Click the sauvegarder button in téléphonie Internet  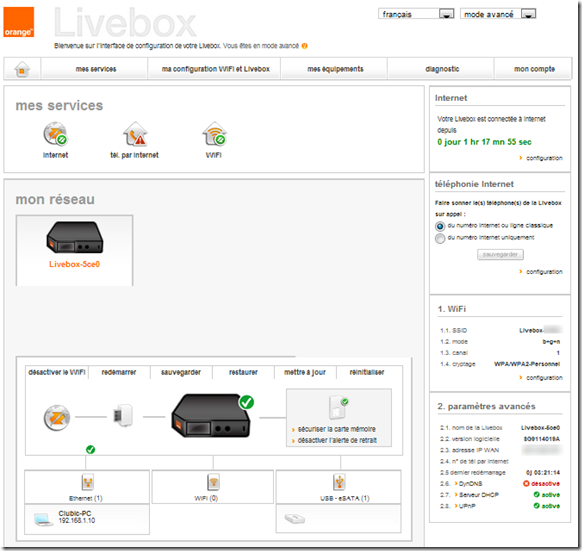tap(500, 255)
